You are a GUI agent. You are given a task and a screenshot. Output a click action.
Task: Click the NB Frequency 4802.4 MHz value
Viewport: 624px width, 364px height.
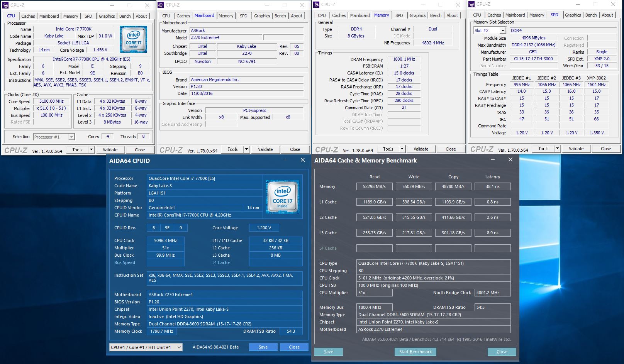point(433,43)
